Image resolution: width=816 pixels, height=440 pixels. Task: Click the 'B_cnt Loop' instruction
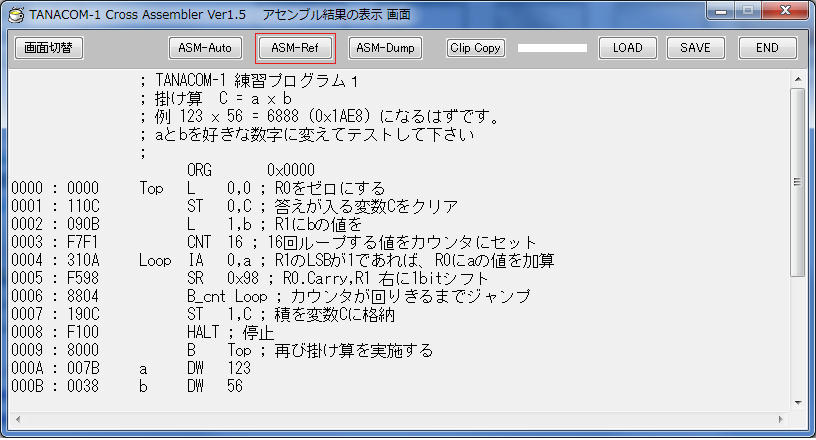(x=227, y=296)
